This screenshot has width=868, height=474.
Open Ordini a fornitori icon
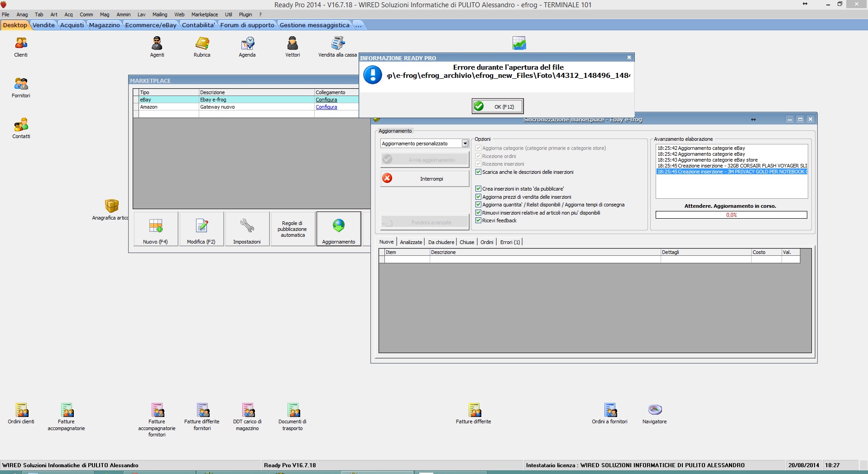pos(609,414)
